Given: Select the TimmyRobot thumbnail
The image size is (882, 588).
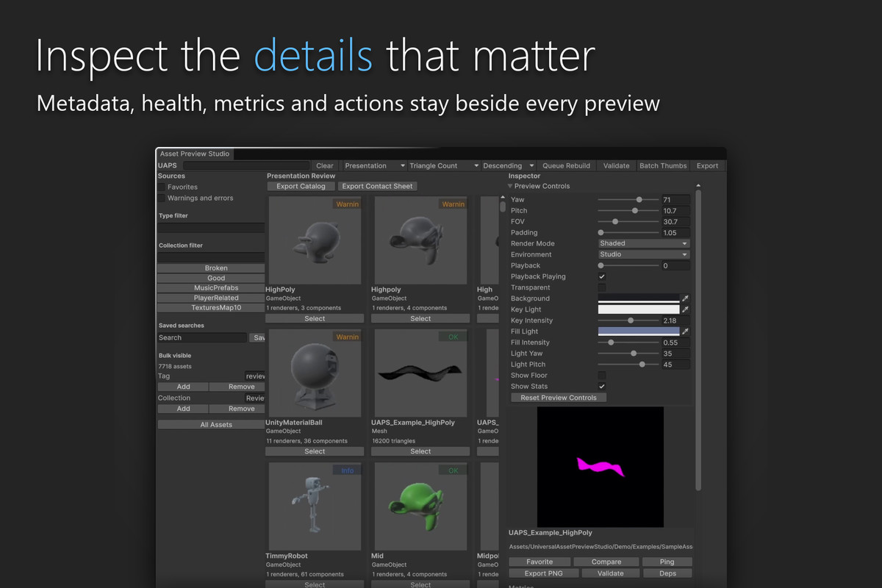Looking at the screenshot, I should point(315,506).
